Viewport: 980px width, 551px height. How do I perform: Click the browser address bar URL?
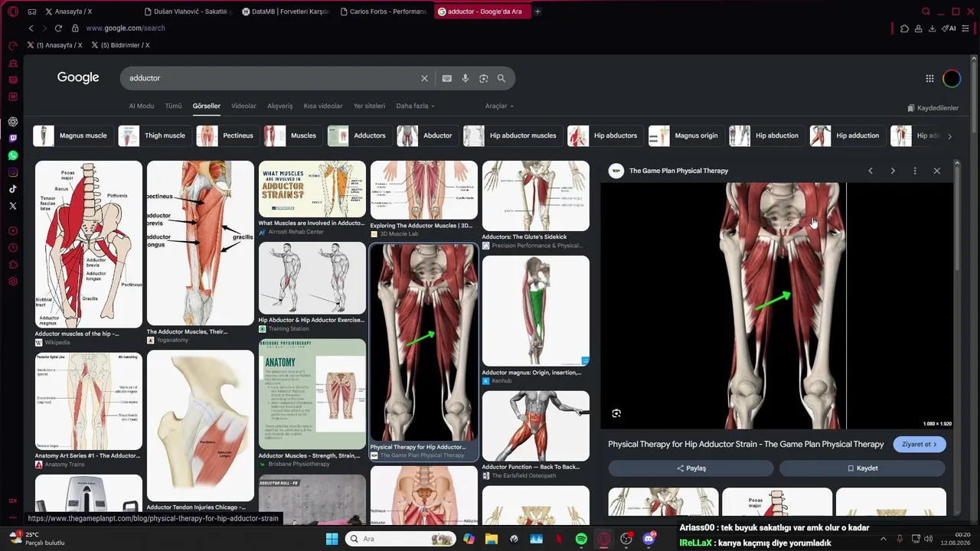(126, 28)
